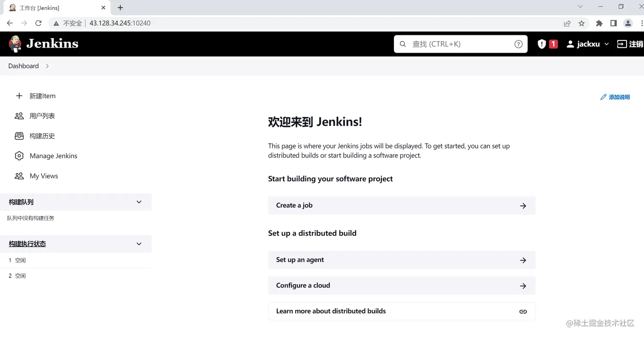Toggle the browser side panel icon
The height and width of the screenshot is (337, 644).
[613, 23]
